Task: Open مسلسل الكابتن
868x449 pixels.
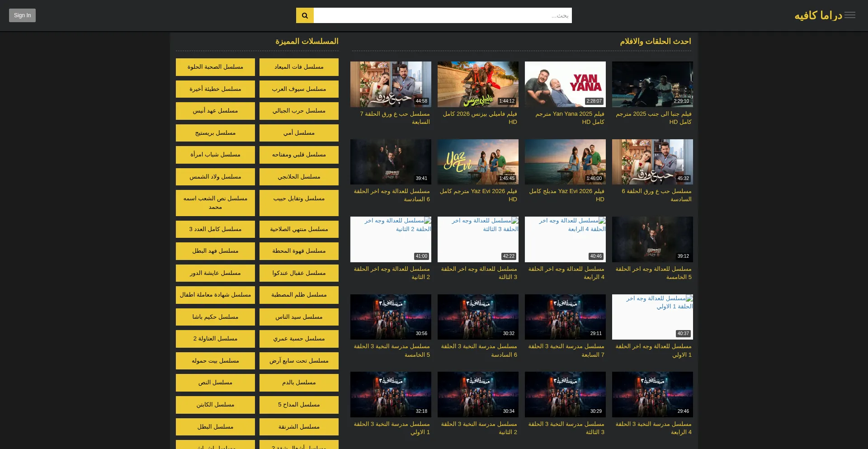Action: (215, 405)
